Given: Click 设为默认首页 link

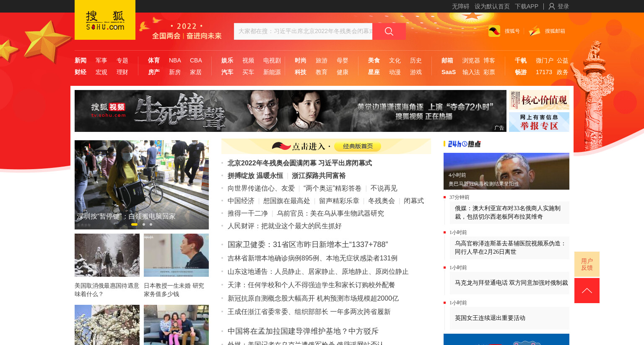Looking at the screenshot, I should click(492, 6).
